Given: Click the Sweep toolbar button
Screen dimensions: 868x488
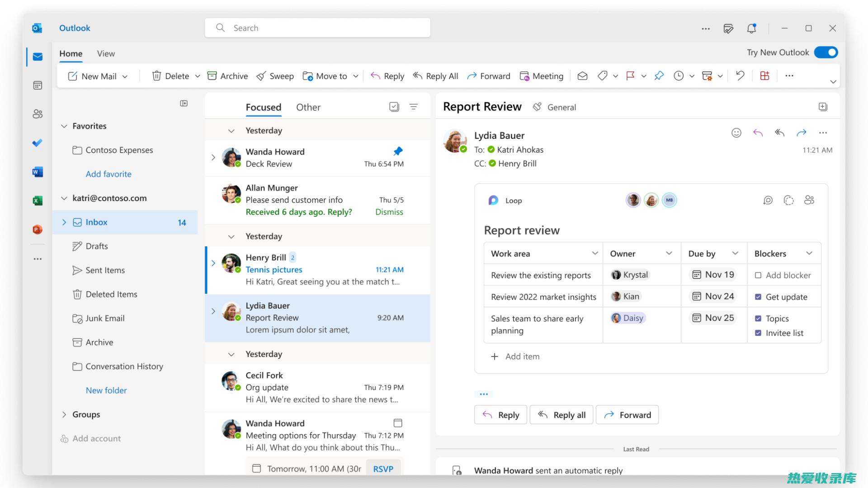Looking at the screenshot, I should (x=275, y=76).
